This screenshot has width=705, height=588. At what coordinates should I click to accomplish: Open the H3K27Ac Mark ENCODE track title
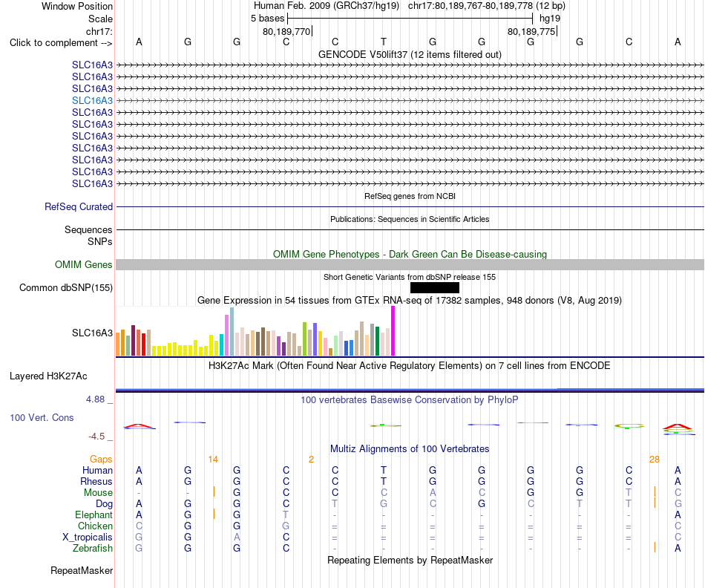tap(410, 365)
